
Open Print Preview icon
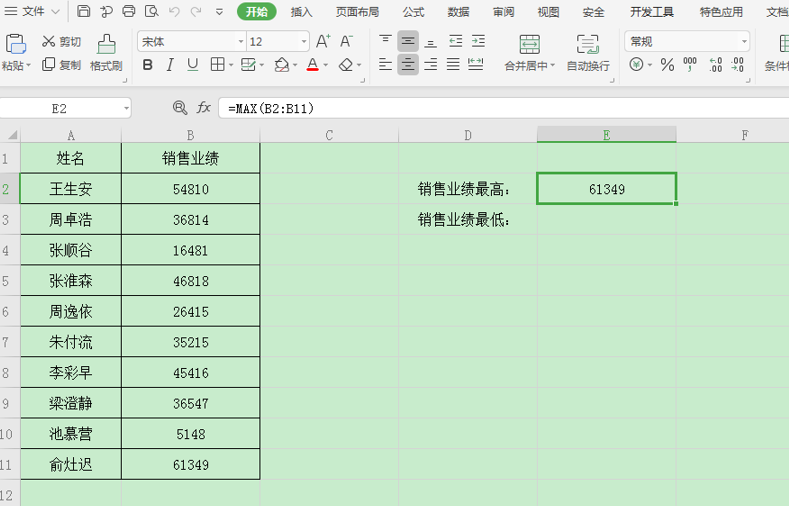pyautogui.click(x=151, y=11)
